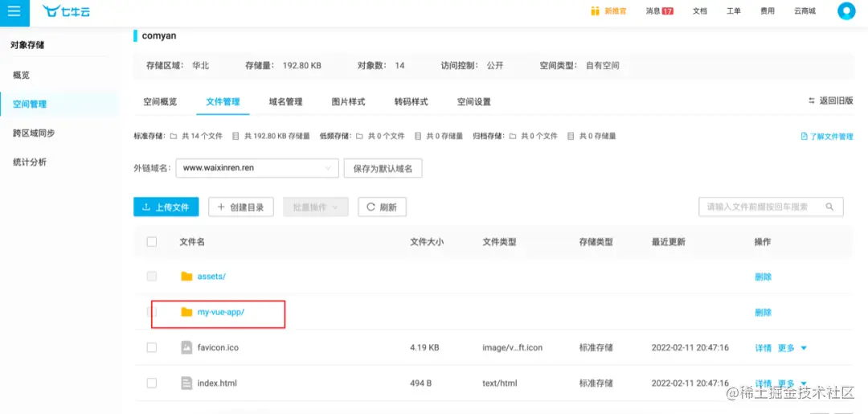The height and width of the screenshot is (414, 868).
Task: Click the text/html type cell
Action: click(501, 383)
